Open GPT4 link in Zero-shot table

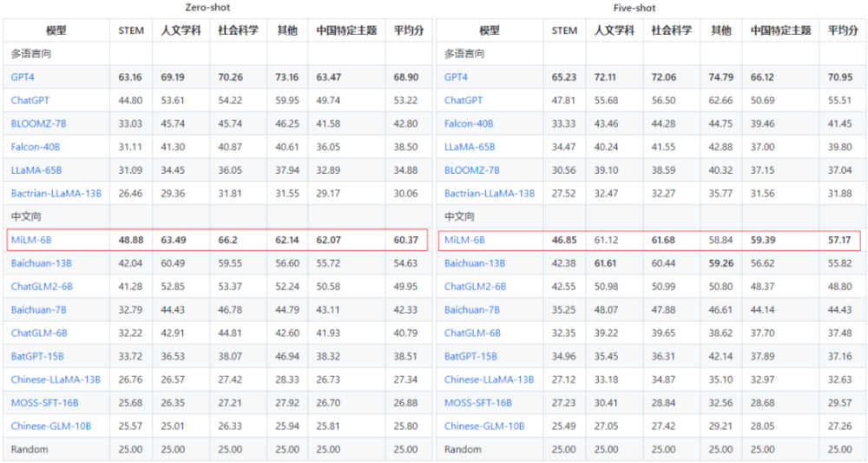[x=23, y=77]
